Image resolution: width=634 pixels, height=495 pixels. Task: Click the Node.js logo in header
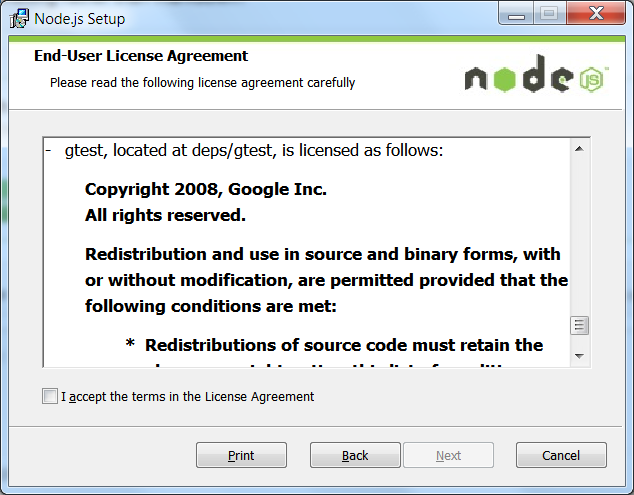pyautogui.click(x=537, y=74)
